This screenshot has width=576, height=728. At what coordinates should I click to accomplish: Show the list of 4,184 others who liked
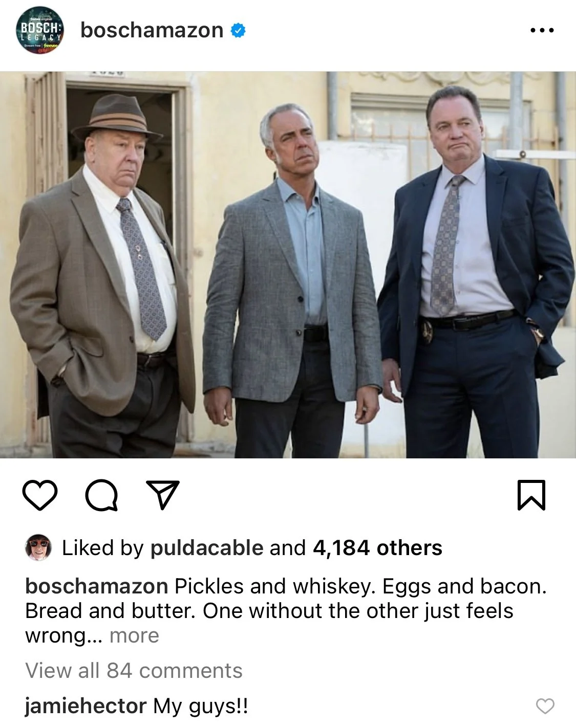click(377, 548)
